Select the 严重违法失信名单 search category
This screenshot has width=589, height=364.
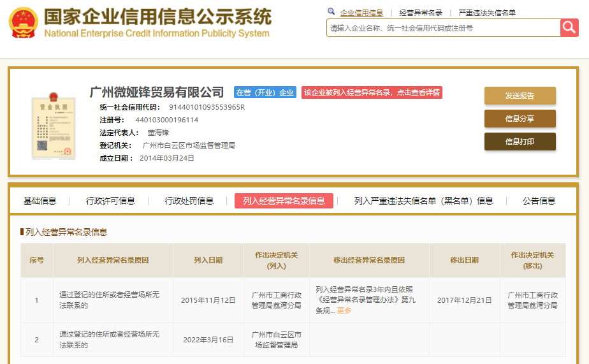point(487,13)
